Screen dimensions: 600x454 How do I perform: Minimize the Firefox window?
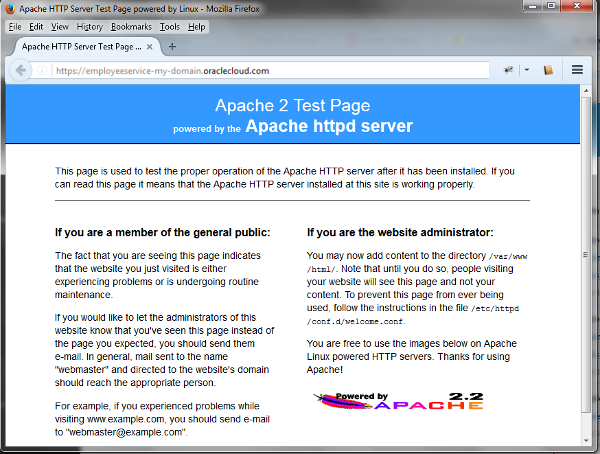(533, 6)
